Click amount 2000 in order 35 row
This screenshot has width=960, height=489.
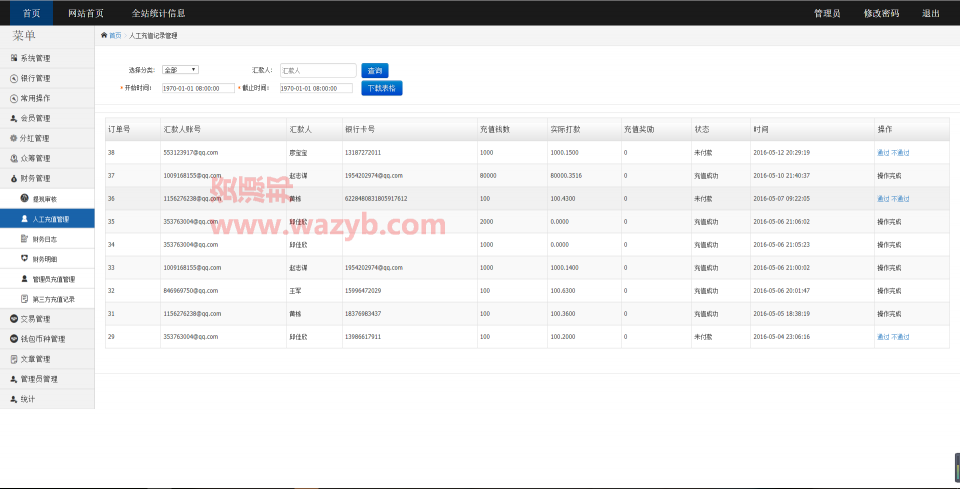point(487,222)
